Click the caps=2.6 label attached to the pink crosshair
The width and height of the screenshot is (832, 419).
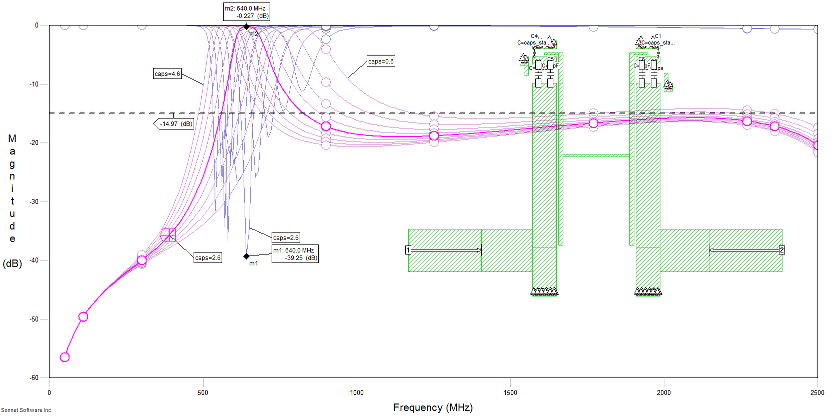[x=207, y=257]
